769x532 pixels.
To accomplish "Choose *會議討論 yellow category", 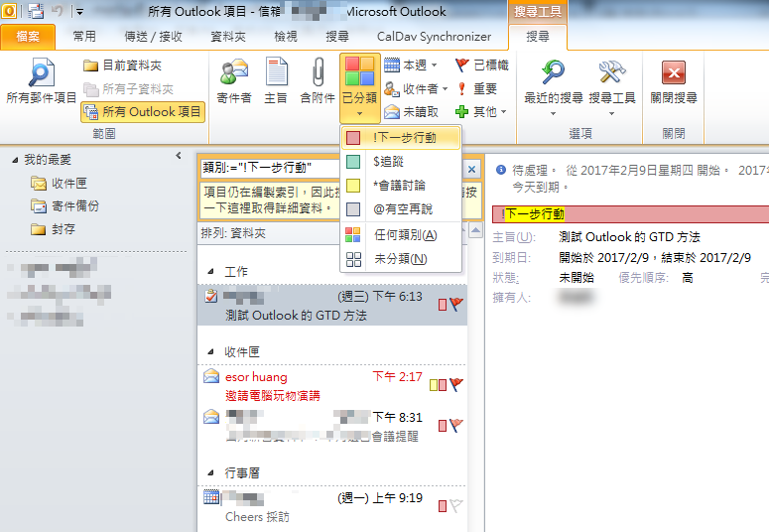I will point(401,186).
